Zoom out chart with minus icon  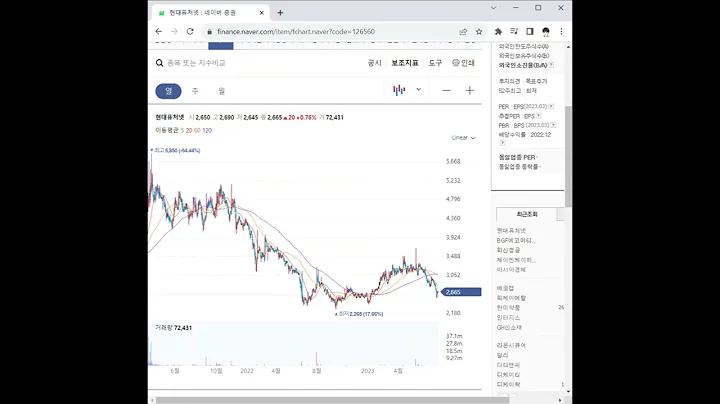coord(446,90)
